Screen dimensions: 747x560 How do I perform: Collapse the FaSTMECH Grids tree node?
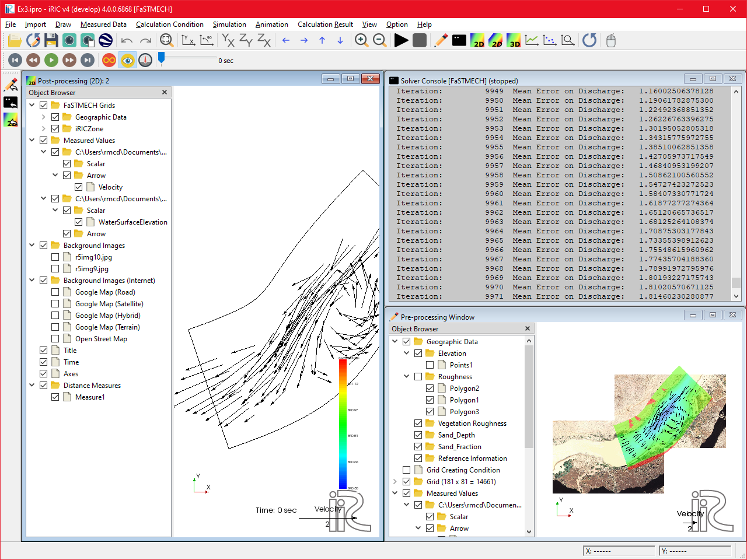(x=32, y=106)
